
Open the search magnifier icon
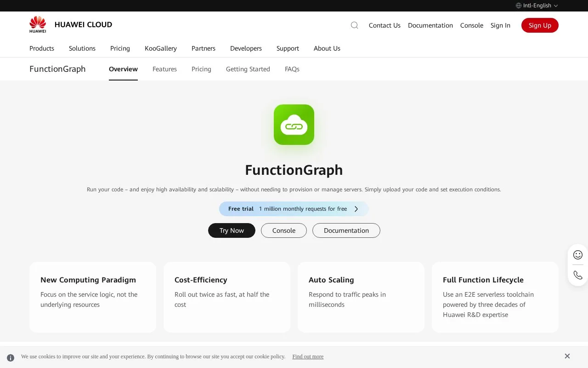(x=354, y=25)
